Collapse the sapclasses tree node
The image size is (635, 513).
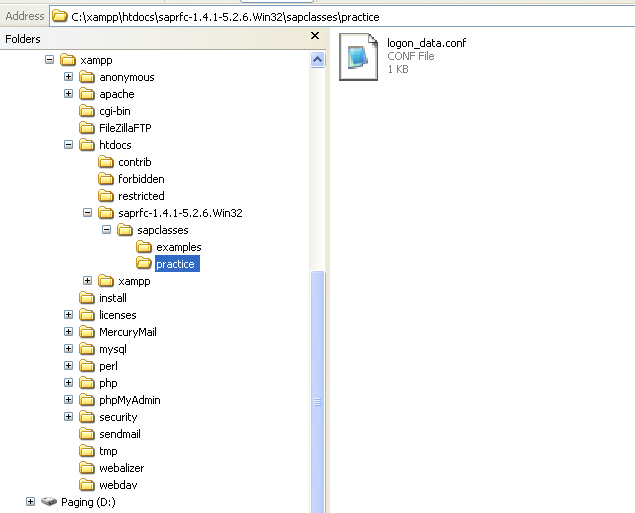pos(106,230)
